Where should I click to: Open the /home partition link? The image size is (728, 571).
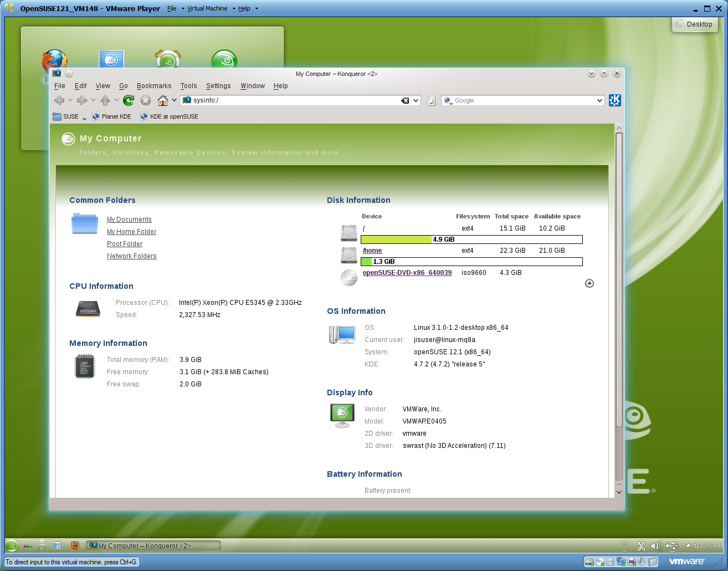(372, 250)
